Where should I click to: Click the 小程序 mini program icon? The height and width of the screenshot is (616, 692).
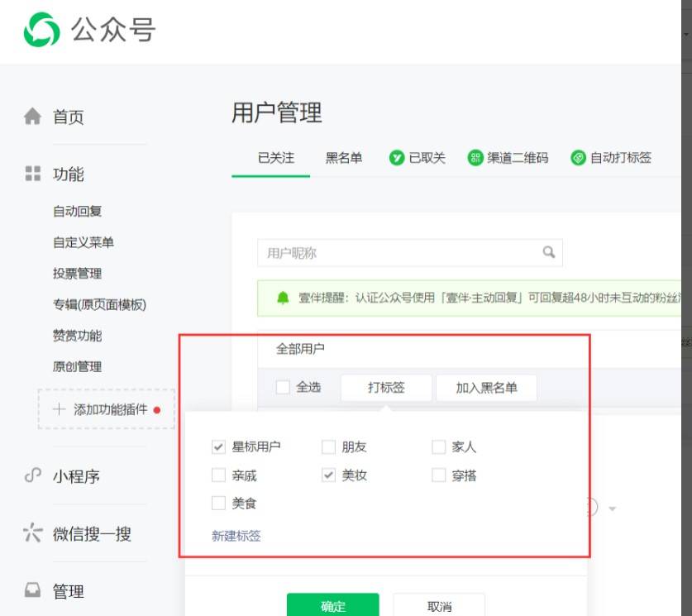point(33,475)
